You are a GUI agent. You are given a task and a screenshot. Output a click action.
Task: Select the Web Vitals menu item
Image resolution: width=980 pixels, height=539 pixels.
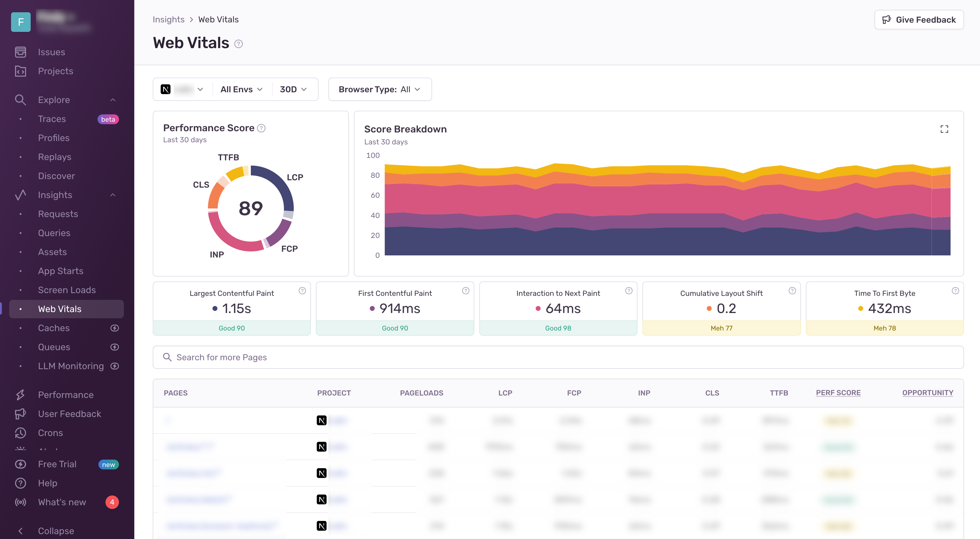(x=60, y=309)
